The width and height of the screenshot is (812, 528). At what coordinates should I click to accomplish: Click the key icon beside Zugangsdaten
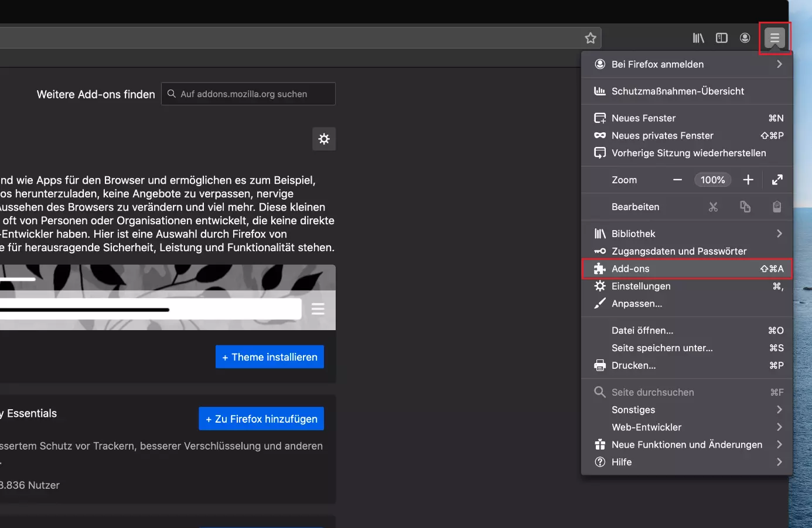click(600, 251)
